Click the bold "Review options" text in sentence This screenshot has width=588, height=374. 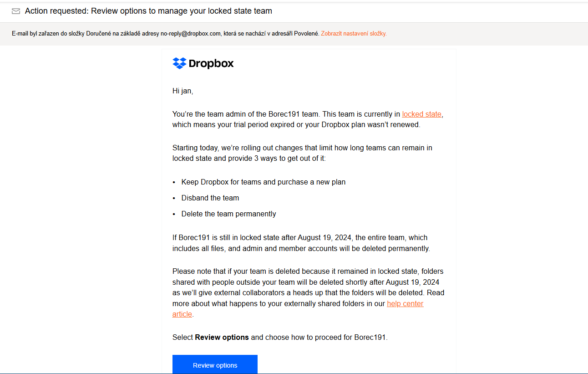(222, 338)
